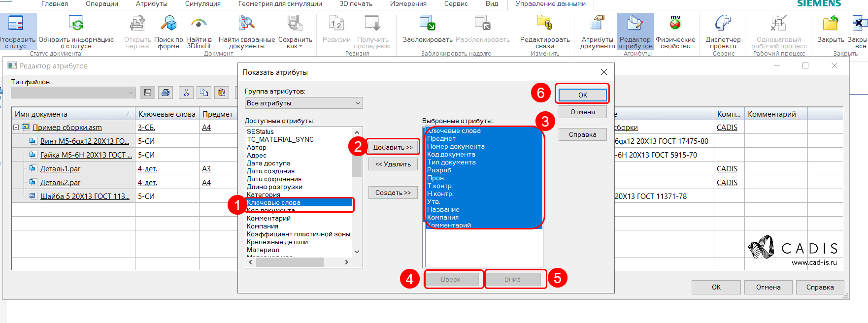Image resolution: width=868 pixels, height=323 pixels.
Task: Open the Операции ribbon tab
Action: coord(102,3)
